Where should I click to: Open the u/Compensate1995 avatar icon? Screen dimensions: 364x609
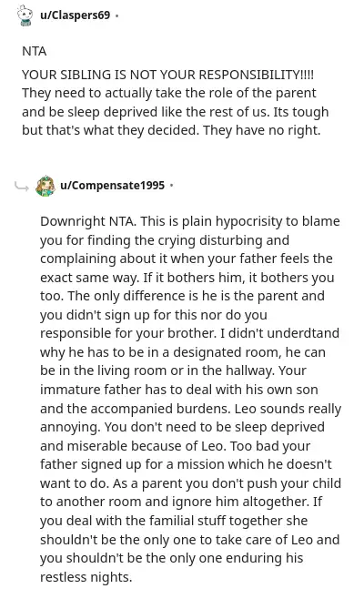[45, 186]
